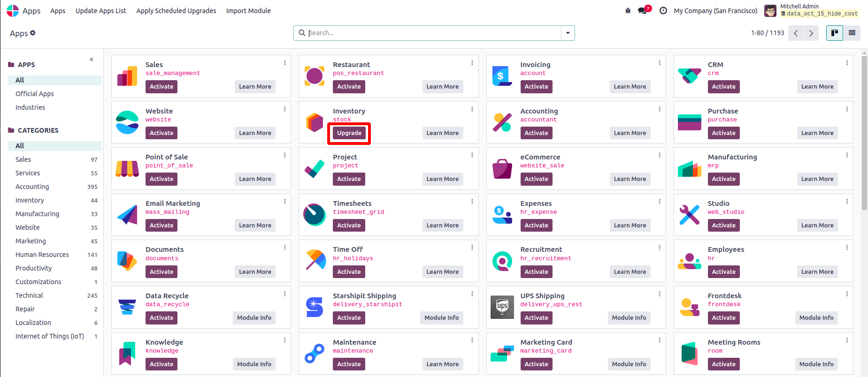This screenshot has height=377, width=868.
Task: Open the Sales app kebab menu
Action: (x=284, y=63)
